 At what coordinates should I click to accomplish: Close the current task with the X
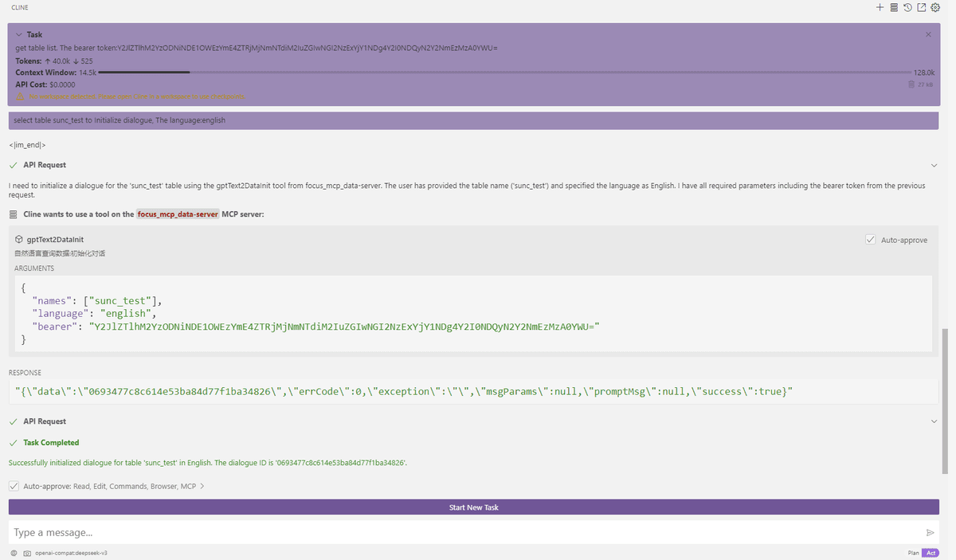[x=928, y=35]
